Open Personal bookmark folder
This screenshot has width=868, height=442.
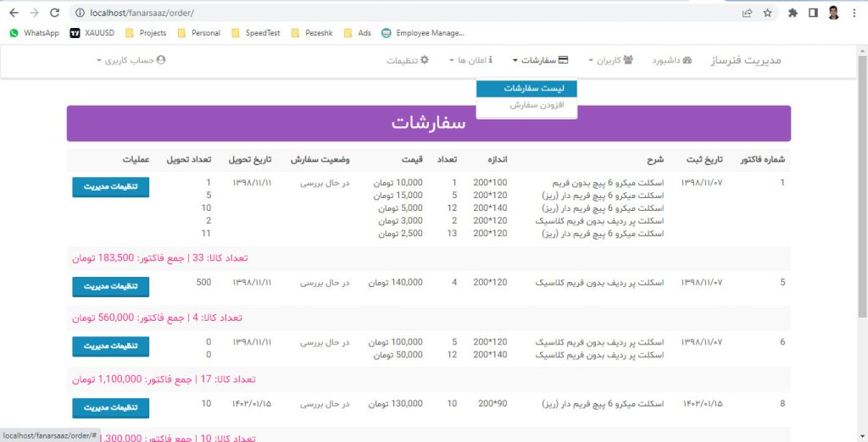(198, 33)
